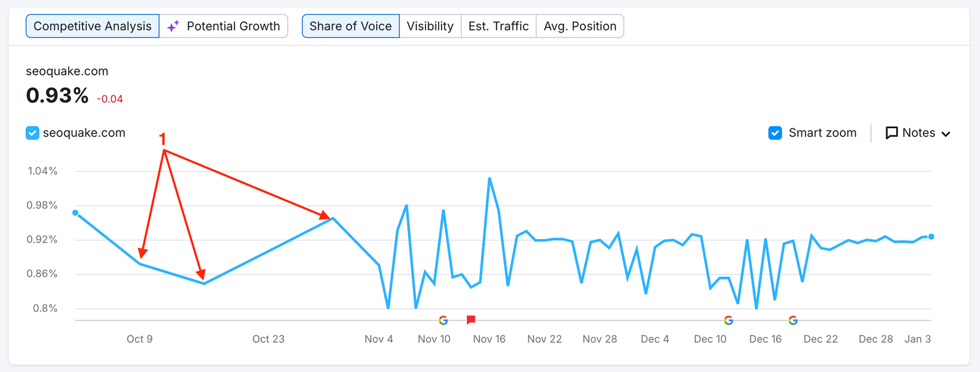Select the Avg. Position metric
Viewport: 980px width, 372px height.
tap(580, 26)
